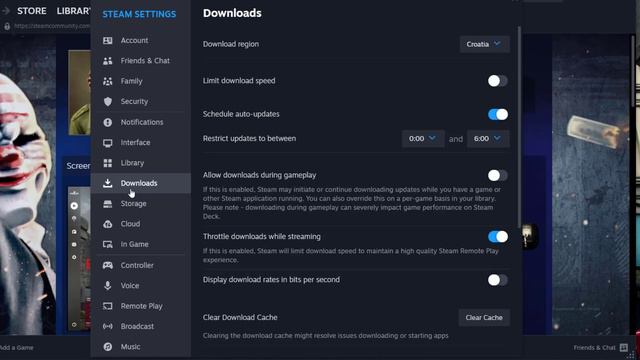Open the LIBRARY tab in Steam window
The image size is (640, 360).
pos(73,11)
